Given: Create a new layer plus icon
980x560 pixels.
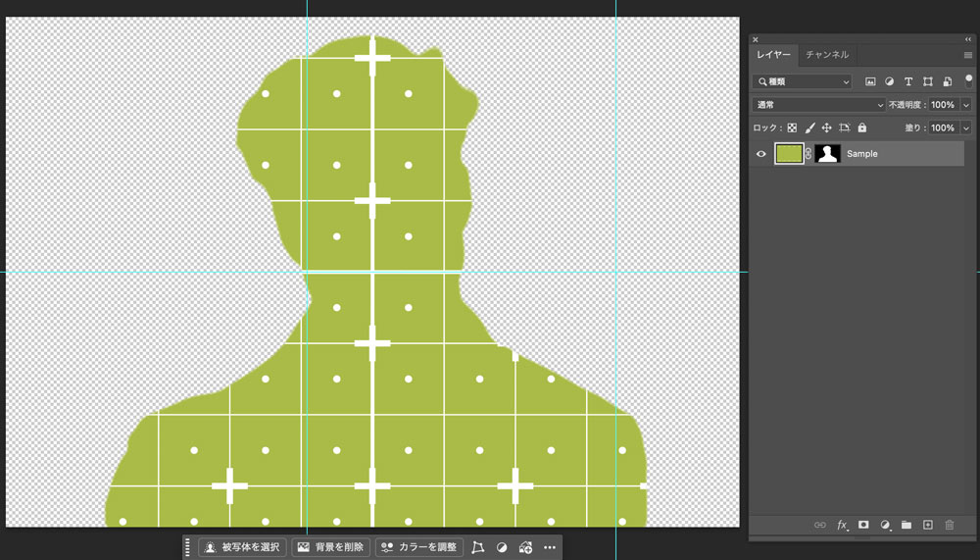Looking at the screenshot, I should (x=927, y=525).
